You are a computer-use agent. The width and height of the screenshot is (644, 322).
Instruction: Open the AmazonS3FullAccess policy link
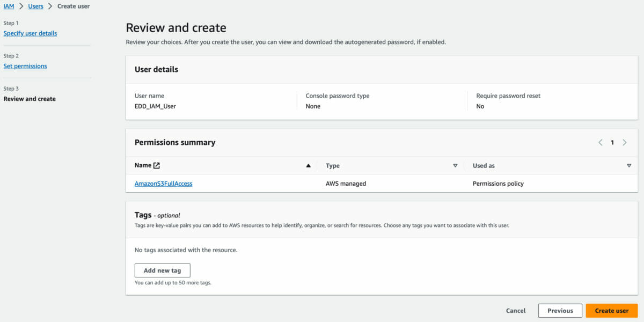pos(163,184)
